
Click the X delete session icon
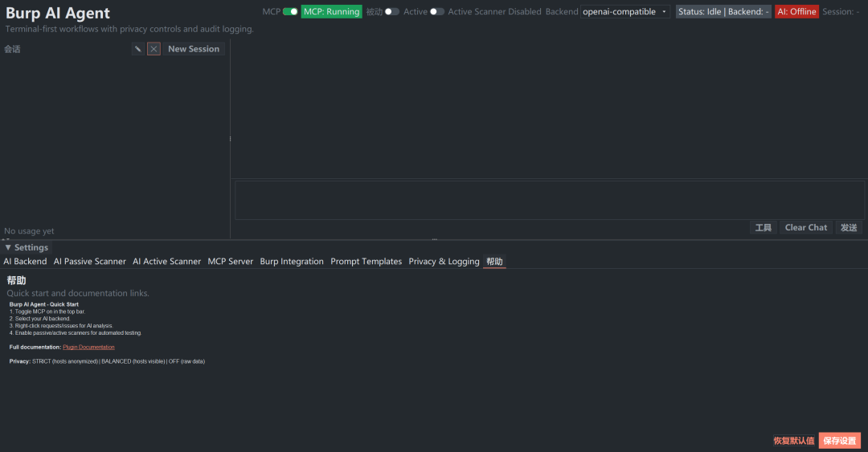154,49
